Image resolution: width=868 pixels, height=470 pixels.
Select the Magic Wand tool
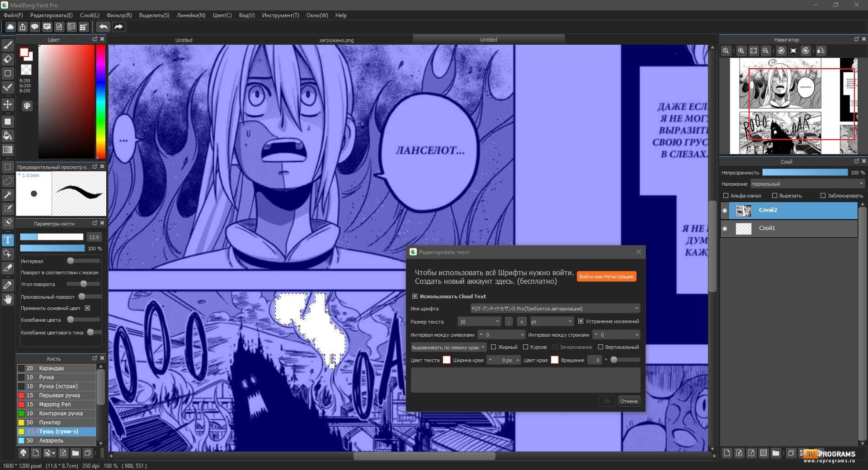[8, 195]
